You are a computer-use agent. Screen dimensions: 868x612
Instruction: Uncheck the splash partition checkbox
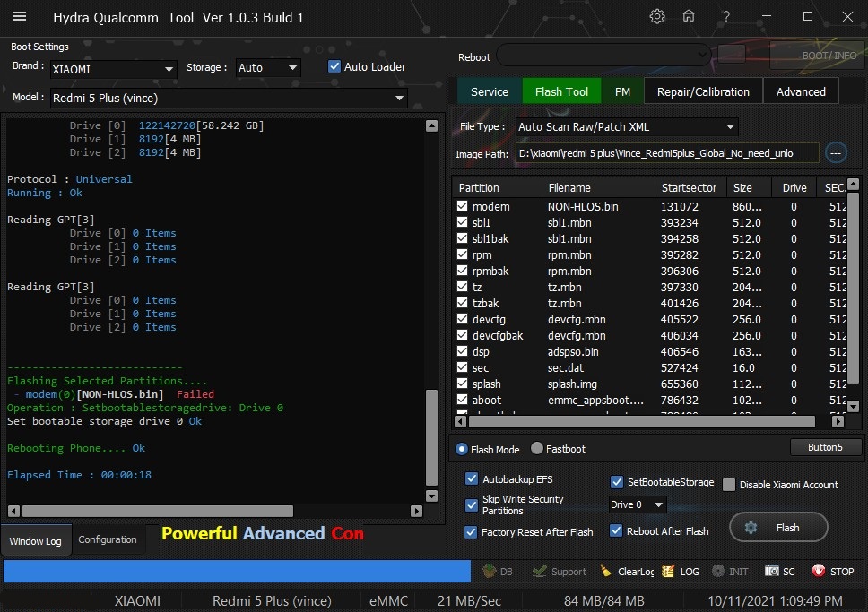(462, 383)
